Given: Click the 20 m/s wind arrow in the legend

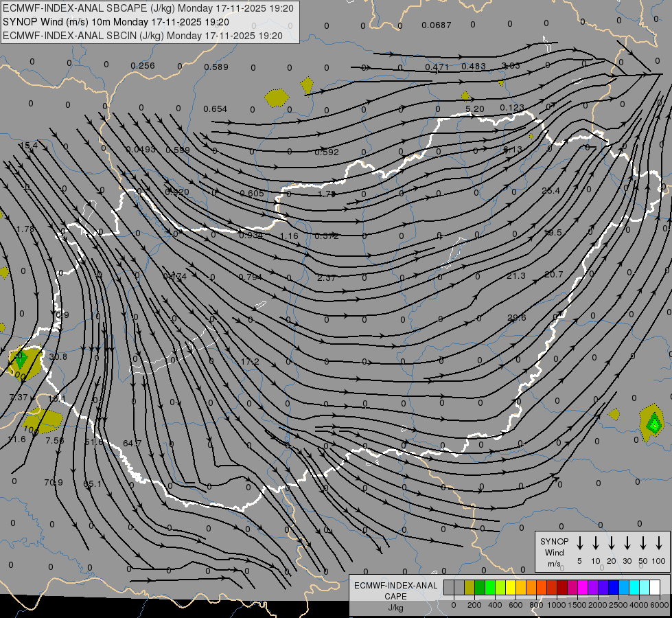Looking at the screenshot, I should pyautogui.click(x=611, y=543).
